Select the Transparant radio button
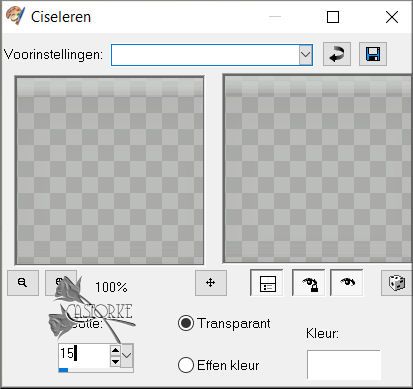This screenshot has width=413, height=389. tap(186, 323)
